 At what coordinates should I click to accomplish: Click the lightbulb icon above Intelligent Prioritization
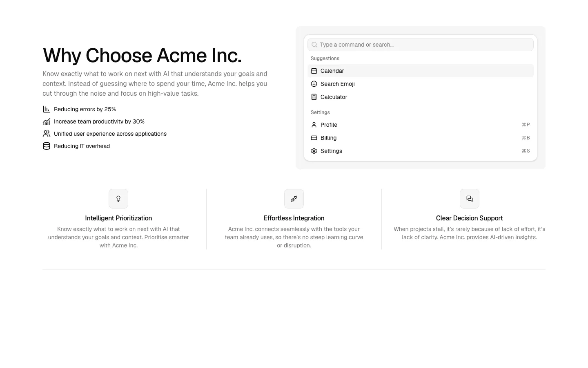118,199
